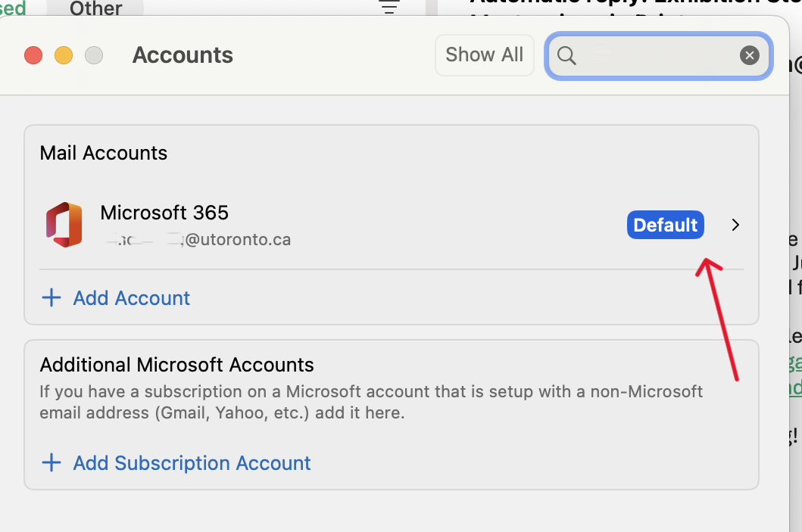
Task: Focus the search input field
Action: tap(656, 55)
